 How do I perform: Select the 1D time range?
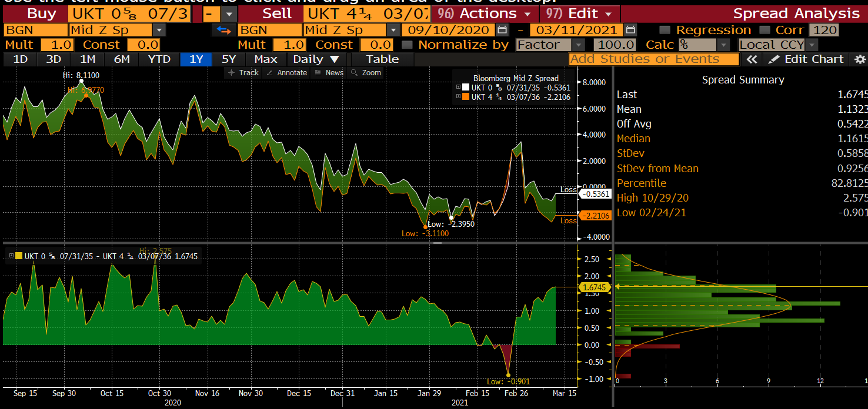(x=20, y=59)
